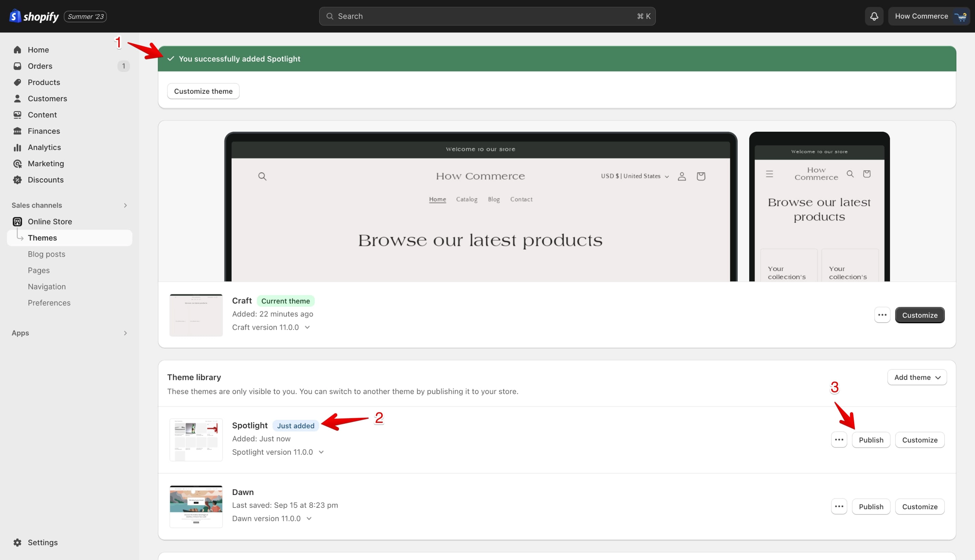The height and width of the screenshot is (560, 975).
Task: Open the Spotlight theme more actions menu
Action: pos(839,439)
